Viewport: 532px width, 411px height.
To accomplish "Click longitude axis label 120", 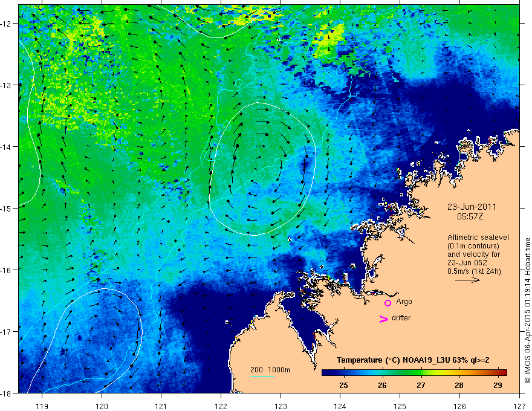I will (102, 406).
